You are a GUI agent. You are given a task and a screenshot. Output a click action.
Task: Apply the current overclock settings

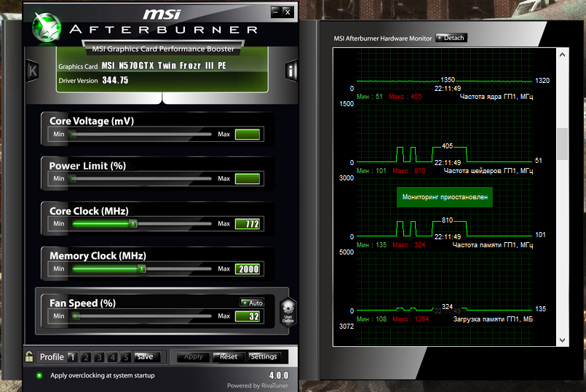[x=193, y=357]
